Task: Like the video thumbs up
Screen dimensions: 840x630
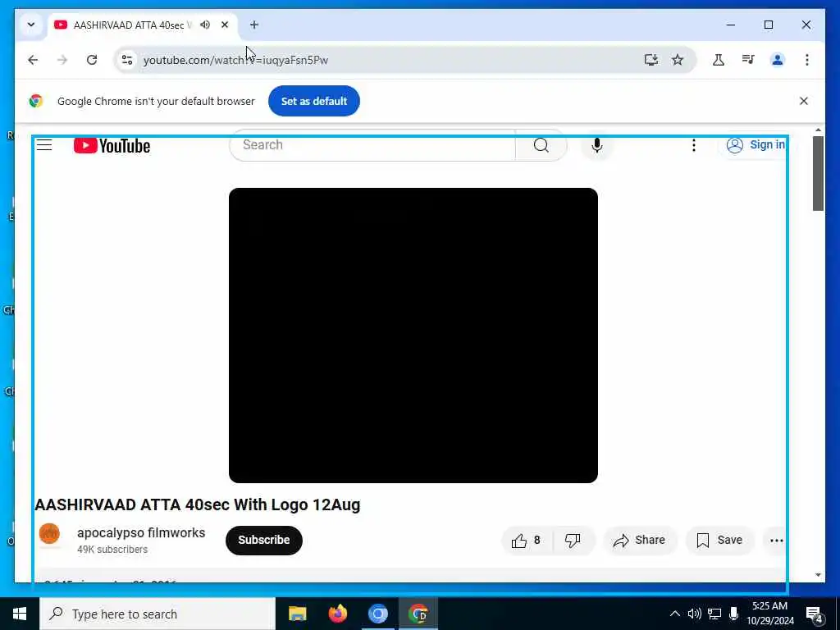Action: (526, 541)
